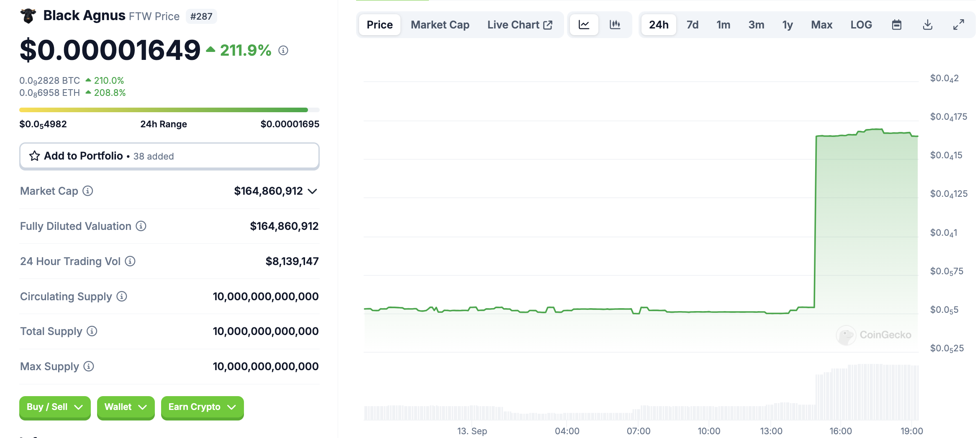This screenshot has width=980, height=438.
Task: Open the Live Chart external link
Action: click(520, 25)
